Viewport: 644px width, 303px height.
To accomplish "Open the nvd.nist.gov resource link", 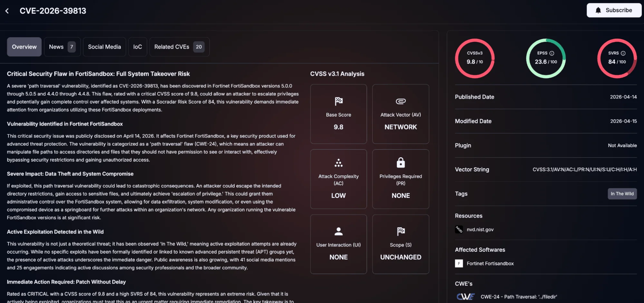I will pos(480,229).
